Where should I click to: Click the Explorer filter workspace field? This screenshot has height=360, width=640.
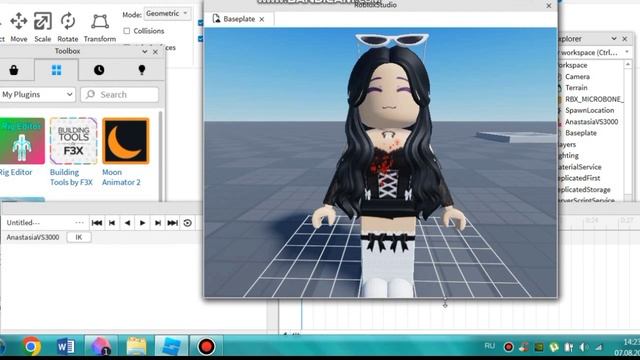(589, 53)
